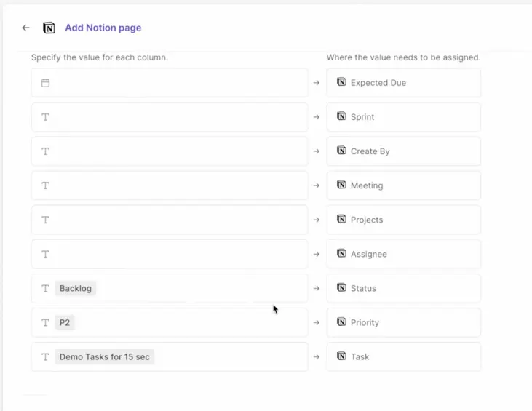
Task: Click the mapping arrow for Priority row
Action: point(317,322)
